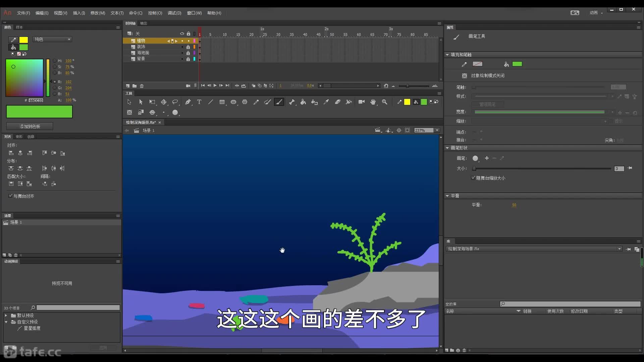
Task: Click the yellow stroke color swatch in toolbar
Action: click(x=407, y=102)
